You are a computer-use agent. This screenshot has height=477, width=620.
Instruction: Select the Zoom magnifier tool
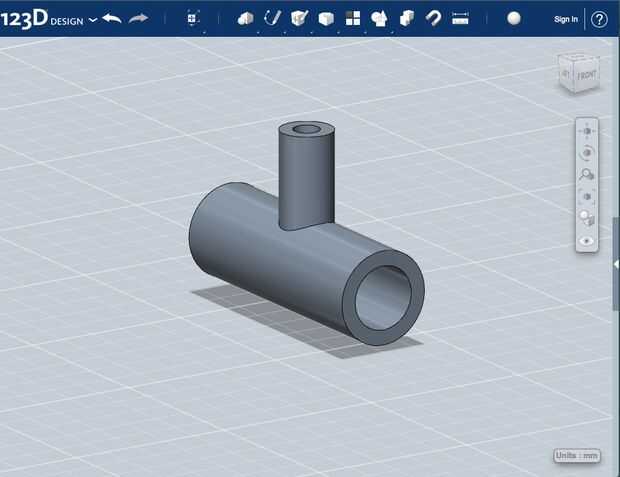pos(587,174)
